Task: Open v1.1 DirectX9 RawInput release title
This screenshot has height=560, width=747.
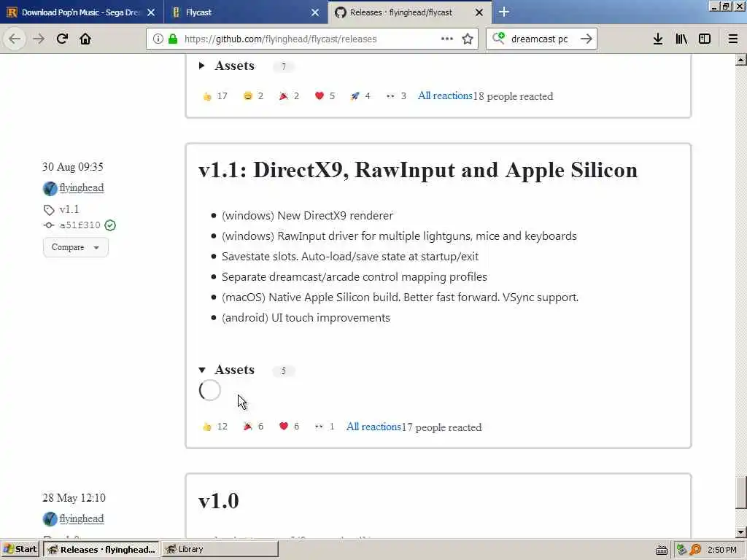Action: coord(418,170)
